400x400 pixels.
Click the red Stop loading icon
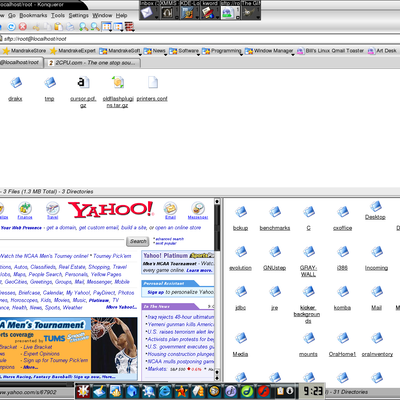point(23,27)
